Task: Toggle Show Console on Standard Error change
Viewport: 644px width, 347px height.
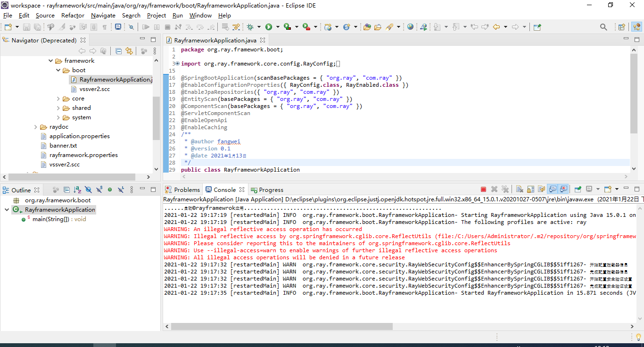Action: [564, 190]
